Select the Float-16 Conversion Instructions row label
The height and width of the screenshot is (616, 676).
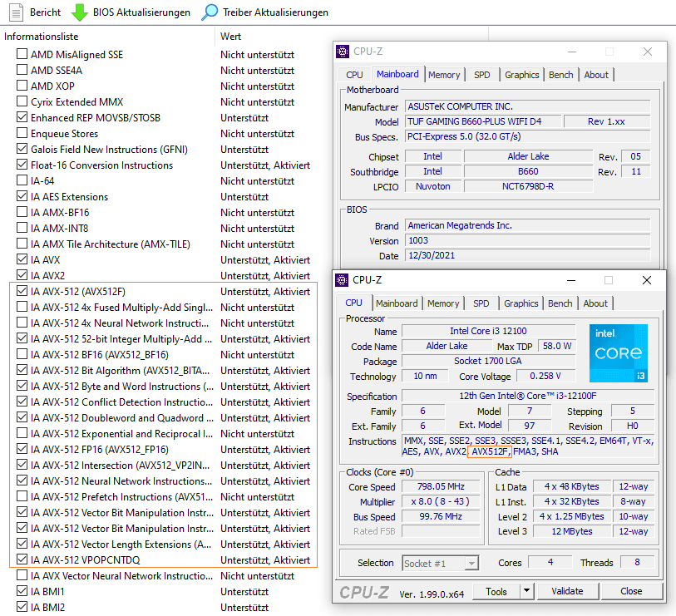(101, 165)
